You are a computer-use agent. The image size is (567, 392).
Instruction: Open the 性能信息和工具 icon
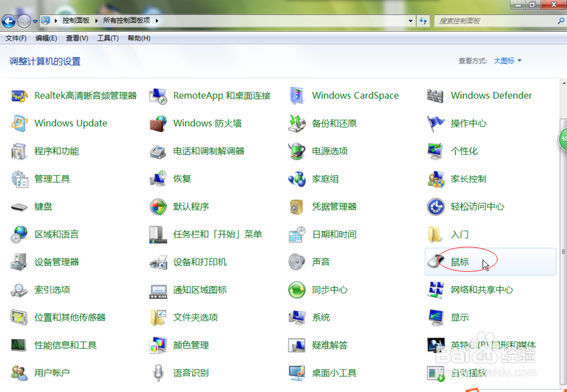tap(19, 345)
